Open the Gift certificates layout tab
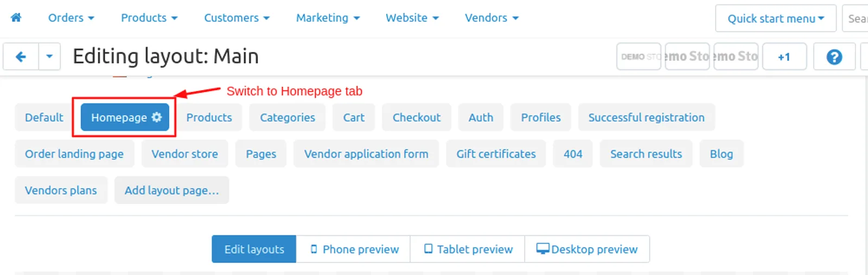Screen dimensions: 868x275 click(496, 154)
